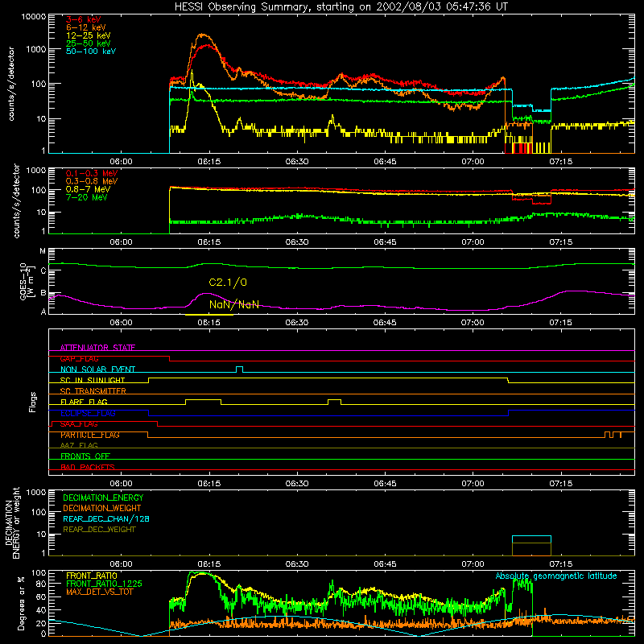Screen dimensions: 644x644
Task: Click the cyan REAR_DEC_CHAN box in decimation panel
Action: 531,546
